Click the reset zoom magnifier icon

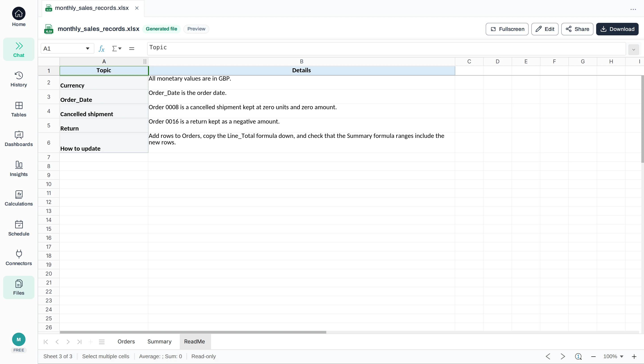[x=578, y=356]
